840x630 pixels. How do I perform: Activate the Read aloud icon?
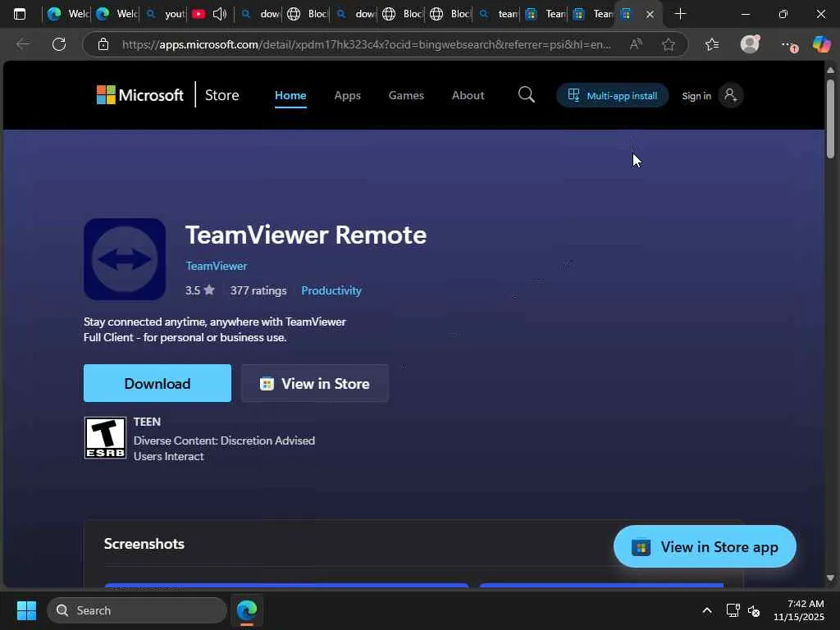click(636, 44)
